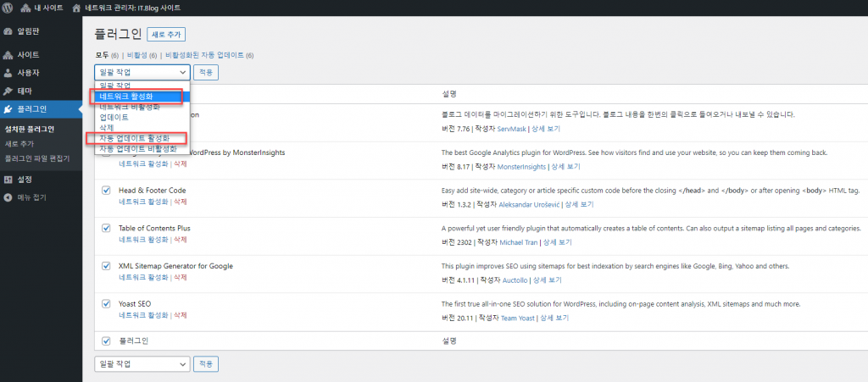This screenshot has width=868, height=382.
Task: Select 네트워크 활성화 from dropdown list
Action: point(136,96)
